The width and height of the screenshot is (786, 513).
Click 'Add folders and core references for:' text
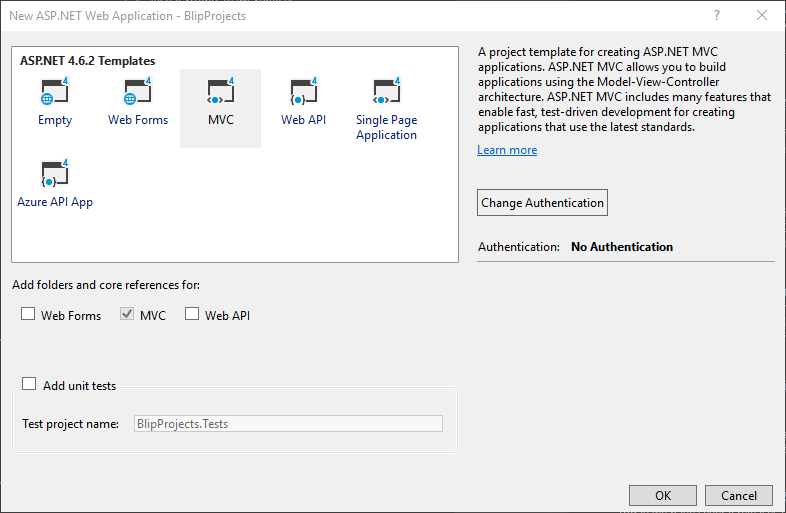click(106, 285)
